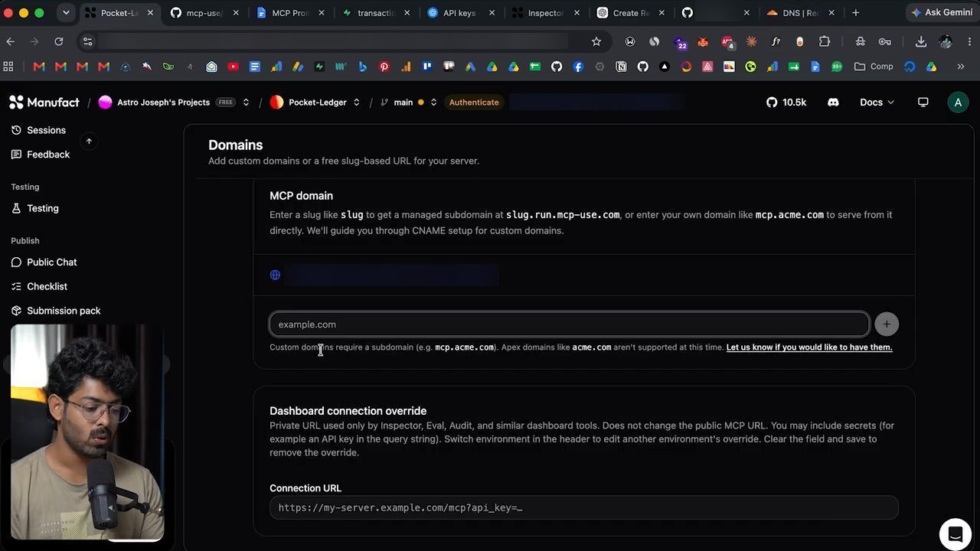Switch to the API keys tab
The height and width of the screenshot is (551, 980).
click(x=461, y=13)
